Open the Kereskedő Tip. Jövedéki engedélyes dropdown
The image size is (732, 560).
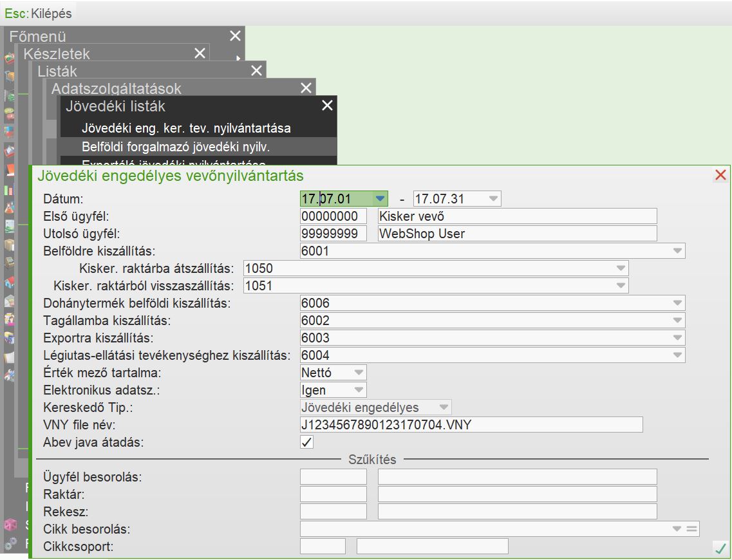tap(444, 407)
